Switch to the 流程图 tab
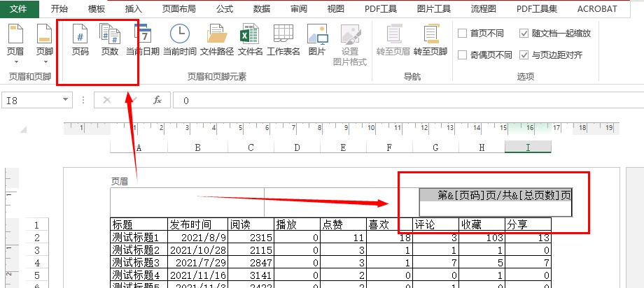This screenshot has height=288, width=644. (484, 9)
